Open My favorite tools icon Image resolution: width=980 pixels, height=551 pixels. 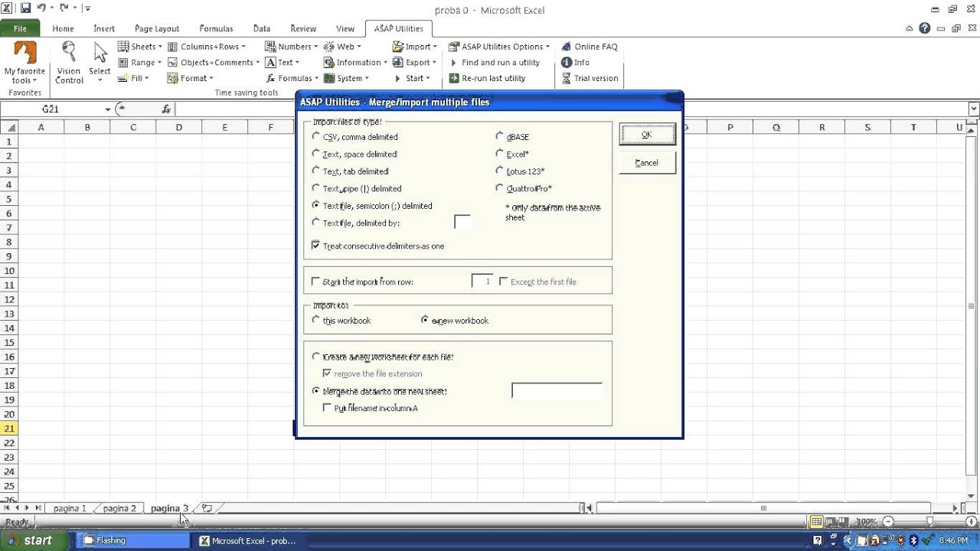(25, 63)
